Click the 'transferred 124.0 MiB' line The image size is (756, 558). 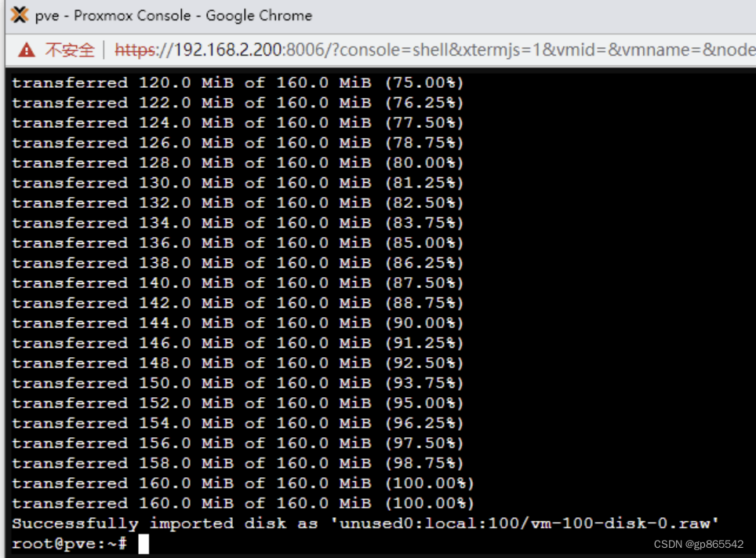click(x=238, y=122)
